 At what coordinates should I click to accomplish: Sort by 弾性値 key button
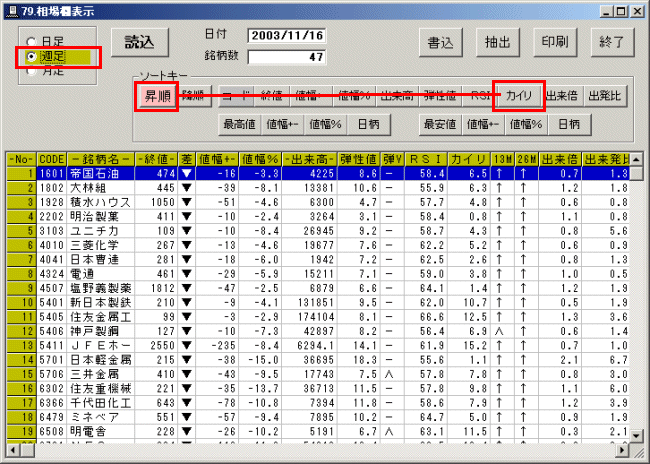tap(440, 96)
